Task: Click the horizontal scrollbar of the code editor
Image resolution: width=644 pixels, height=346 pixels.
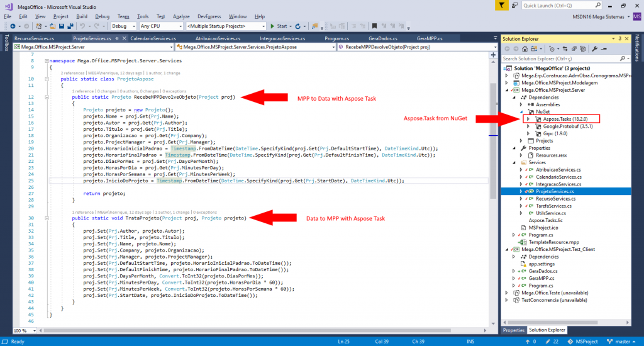Action: (247, 330)
